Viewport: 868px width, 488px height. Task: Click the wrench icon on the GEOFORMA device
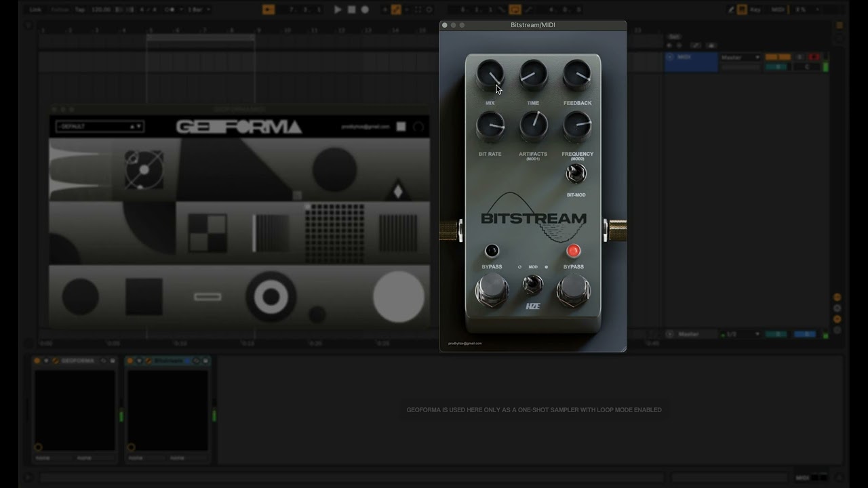(x=56, y=361)
